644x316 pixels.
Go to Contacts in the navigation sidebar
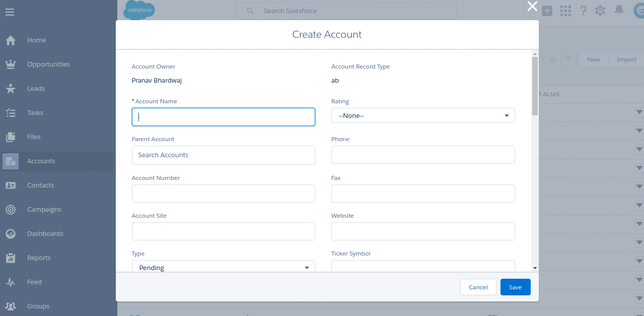(x=40, y=185)
